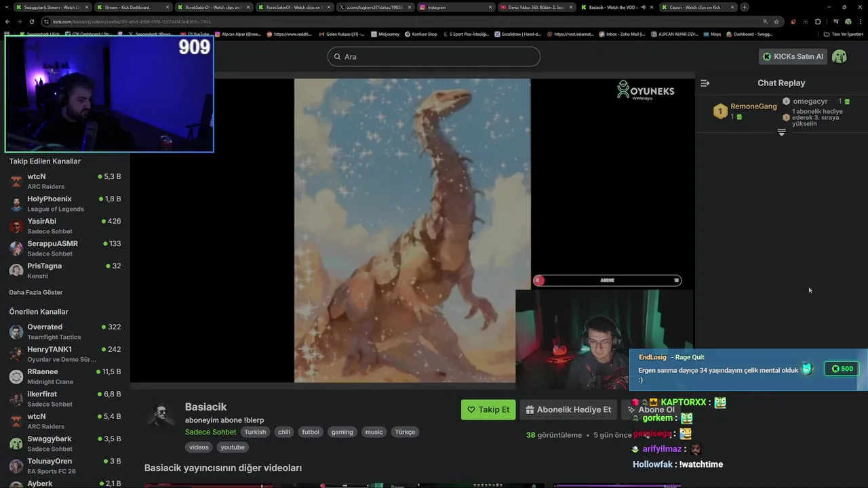Screen dimensions: 868x488
Task: Select the futbol tag
Action: [x=311, y=432]
